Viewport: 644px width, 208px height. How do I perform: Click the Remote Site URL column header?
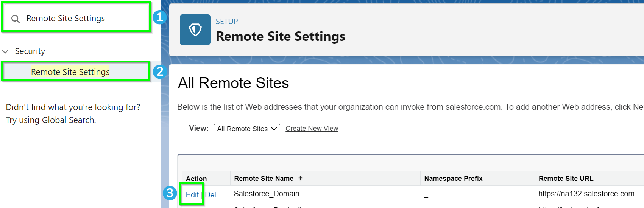[566, 179]
